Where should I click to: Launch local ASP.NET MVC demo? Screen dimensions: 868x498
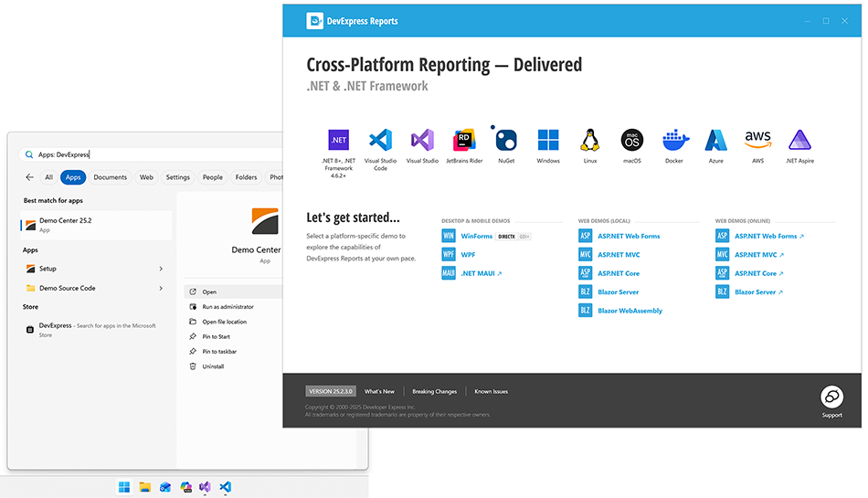(619, 255)
